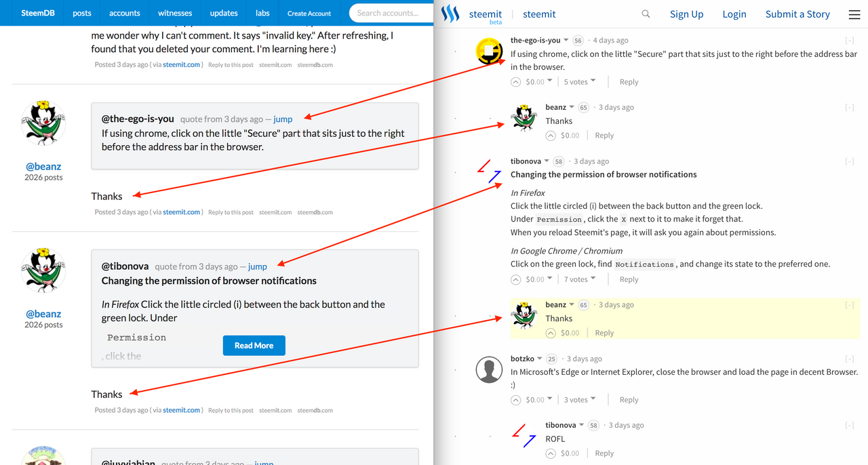Viewport: 868px width, 465px height.
Task: Click the-ego-is-you's smiley avatar
Action: click(x=489, y=52)
